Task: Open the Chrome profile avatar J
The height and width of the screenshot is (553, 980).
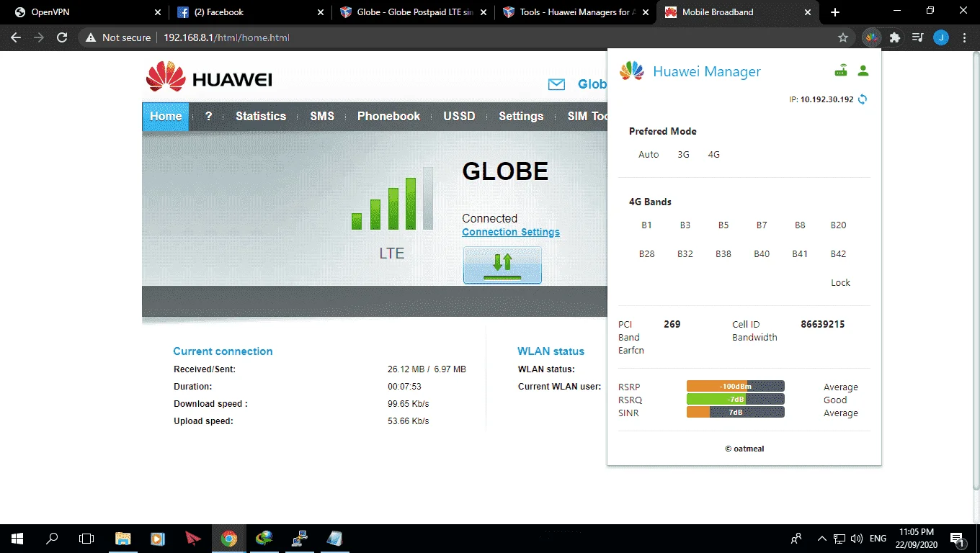Action: (x=941, y=37)
